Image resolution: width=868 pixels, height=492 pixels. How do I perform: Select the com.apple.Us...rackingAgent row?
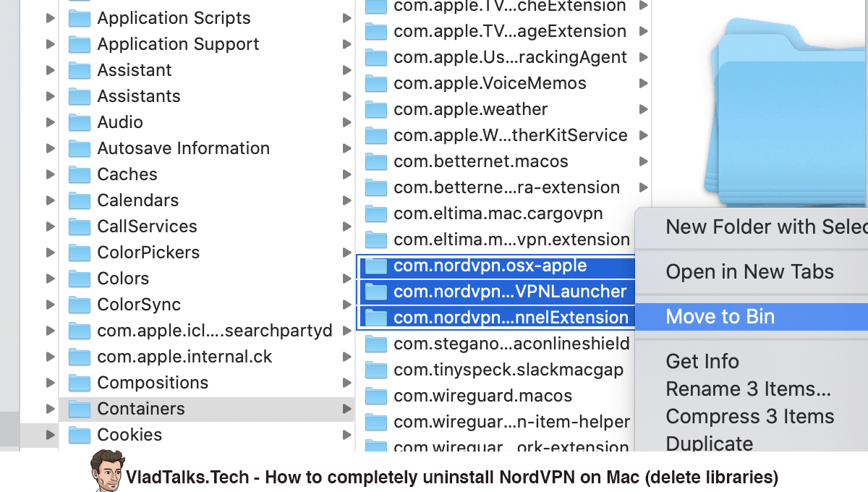tap(505, 57)
